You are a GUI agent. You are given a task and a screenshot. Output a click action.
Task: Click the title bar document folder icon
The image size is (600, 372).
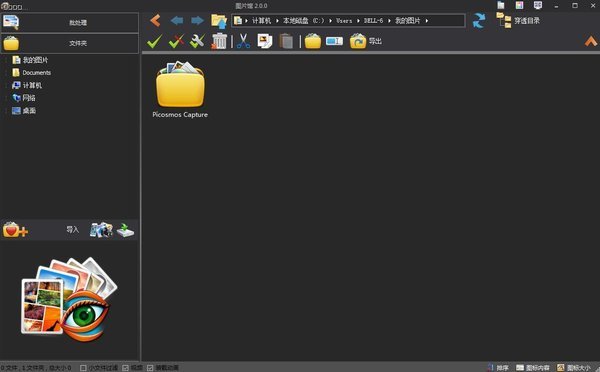(501, 5)
